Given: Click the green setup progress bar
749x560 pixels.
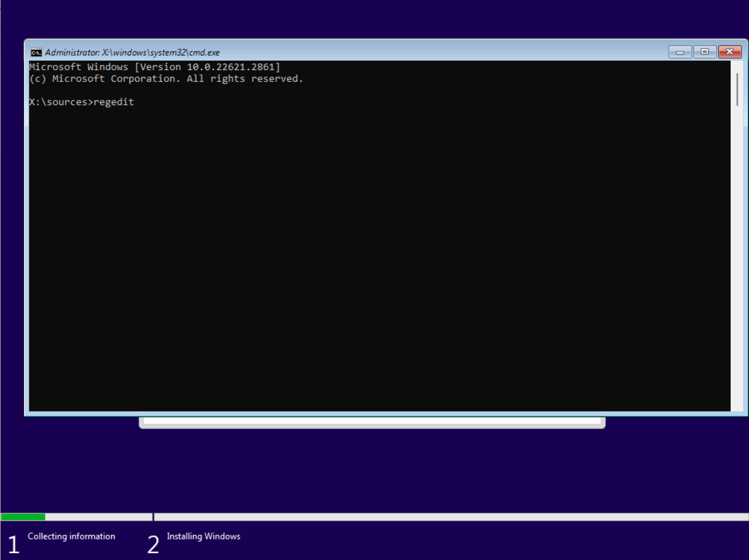Looking at the screenshot, I should (23, 516).
